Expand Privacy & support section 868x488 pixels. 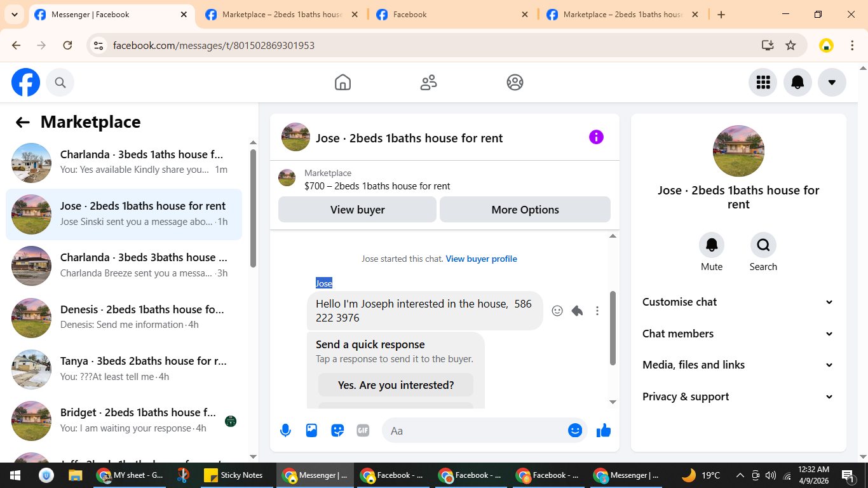point(738,396)
